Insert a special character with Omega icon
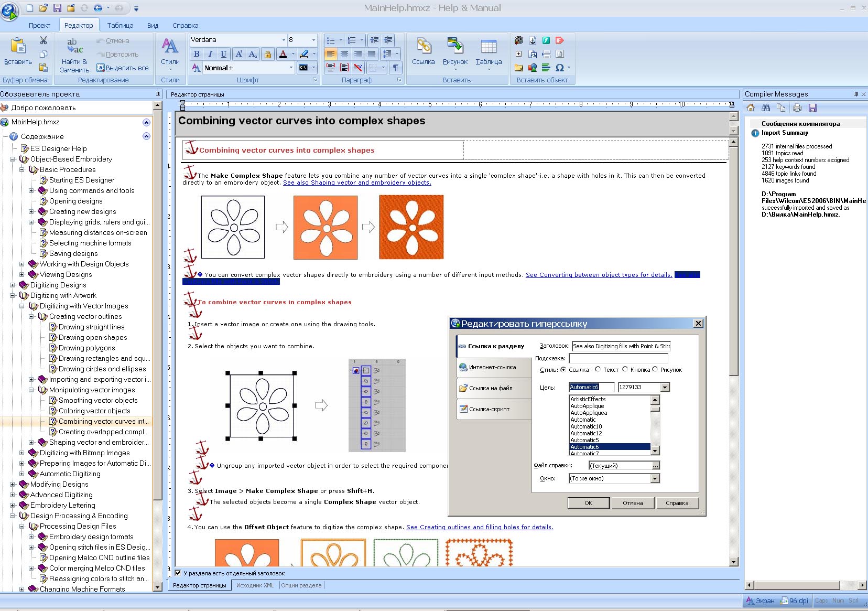The width and height of the screenshot is (868, 611). tap(560, 68)
